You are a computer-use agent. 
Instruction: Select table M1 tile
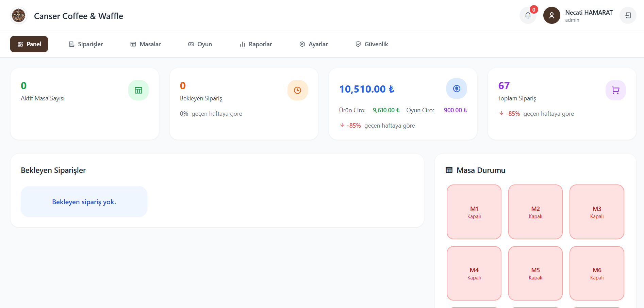474,212
